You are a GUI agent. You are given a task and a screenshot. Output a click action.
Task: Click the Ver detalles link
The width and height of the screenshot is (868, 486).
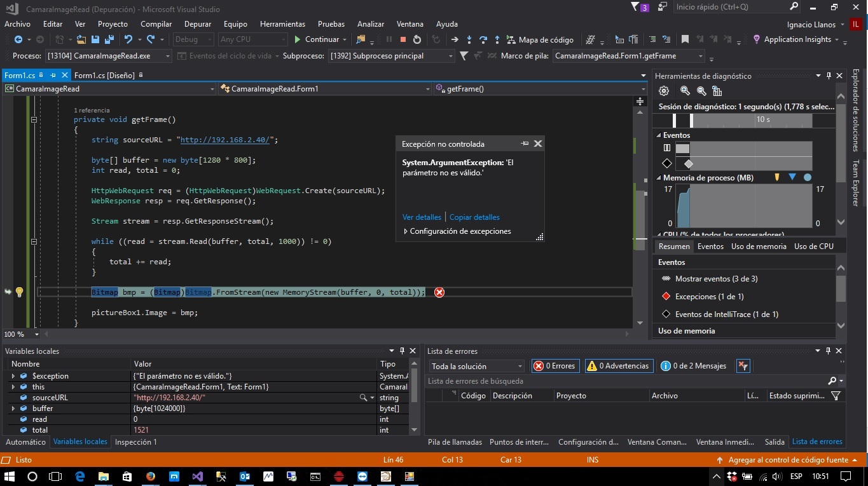(x=422, y=217)
